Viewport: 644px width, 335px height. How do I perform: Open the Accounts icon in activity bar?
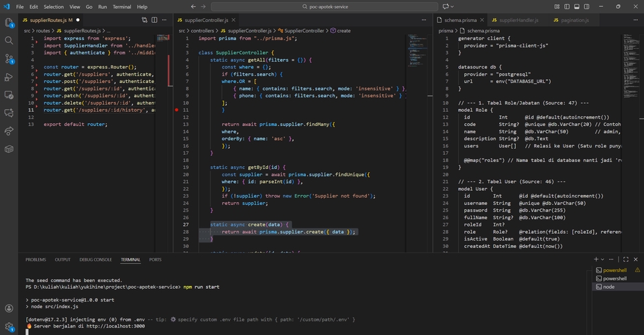(9, 308)
